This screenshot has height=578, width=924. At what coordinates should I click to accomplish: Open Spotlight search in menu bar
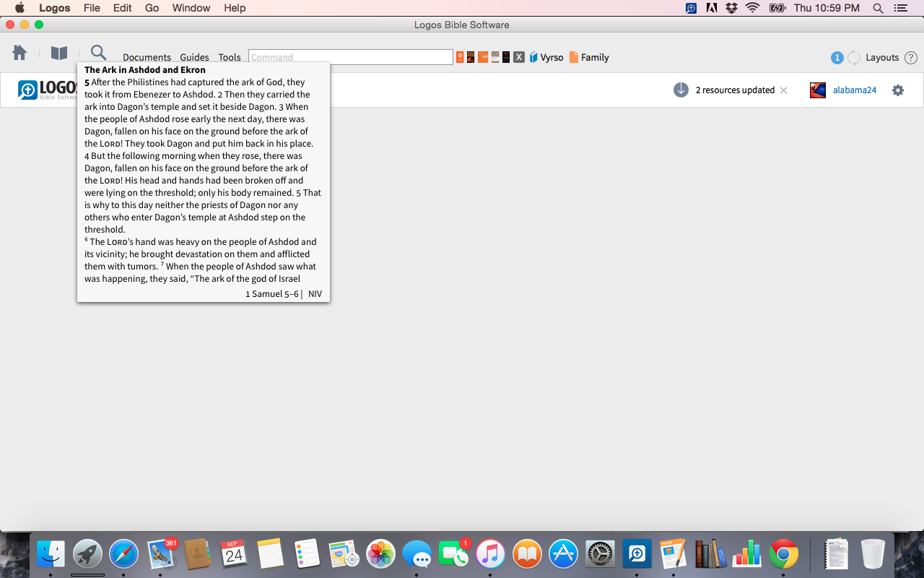click(878, 8)
